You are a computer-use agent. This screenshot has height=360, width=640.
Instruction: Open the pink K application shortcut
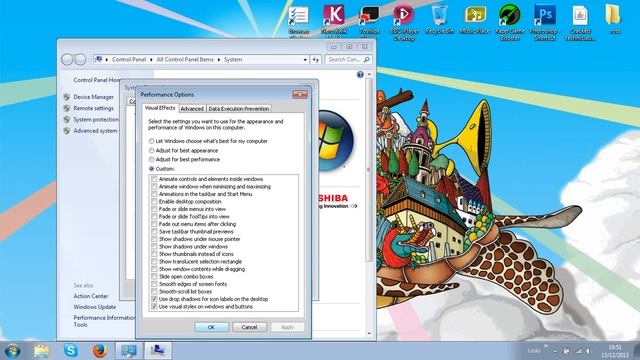click(334, 20)
